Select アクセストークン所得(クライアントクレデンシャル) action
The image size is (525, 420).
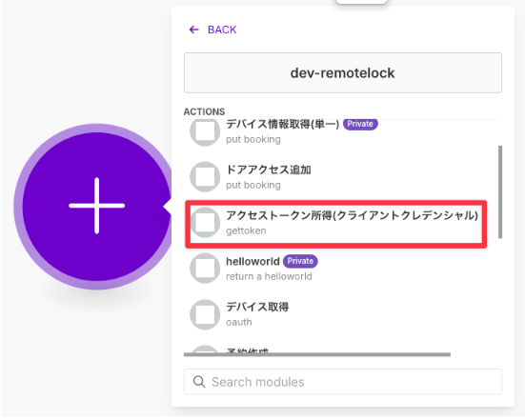tap(335, 224)
